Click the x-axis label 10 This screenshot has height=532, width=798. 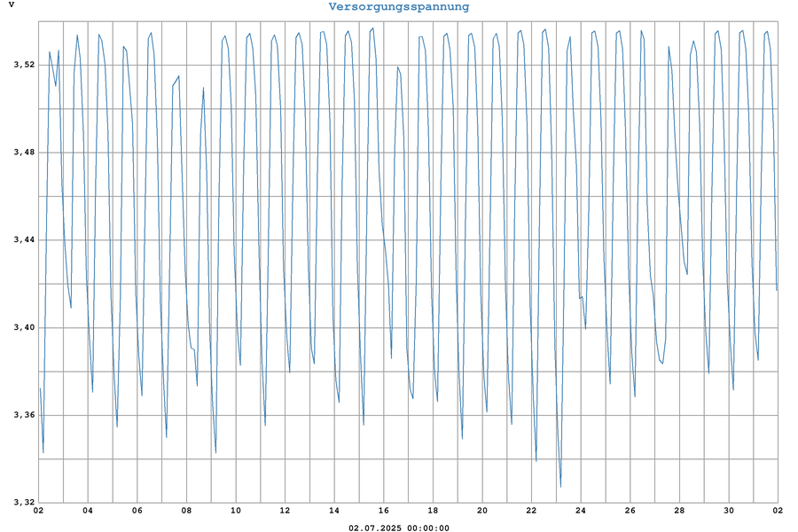(x=236, y=511)
